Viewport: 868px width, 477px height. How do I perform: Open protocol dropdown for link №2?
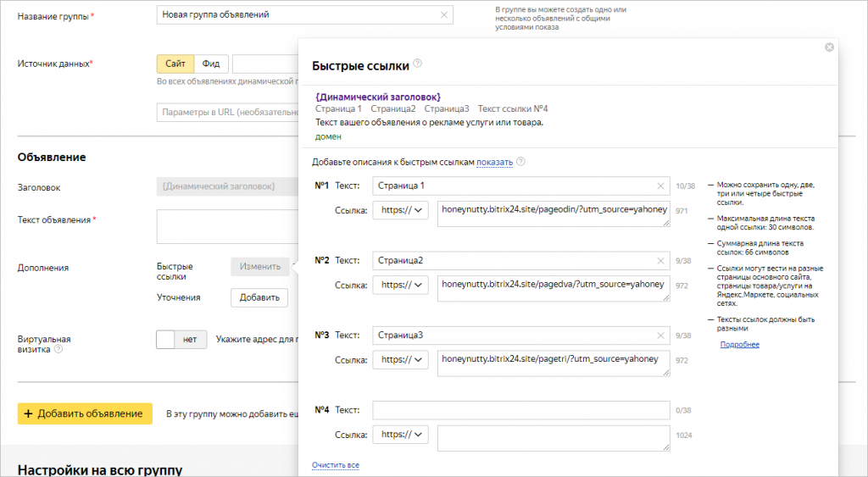point(401,286)
